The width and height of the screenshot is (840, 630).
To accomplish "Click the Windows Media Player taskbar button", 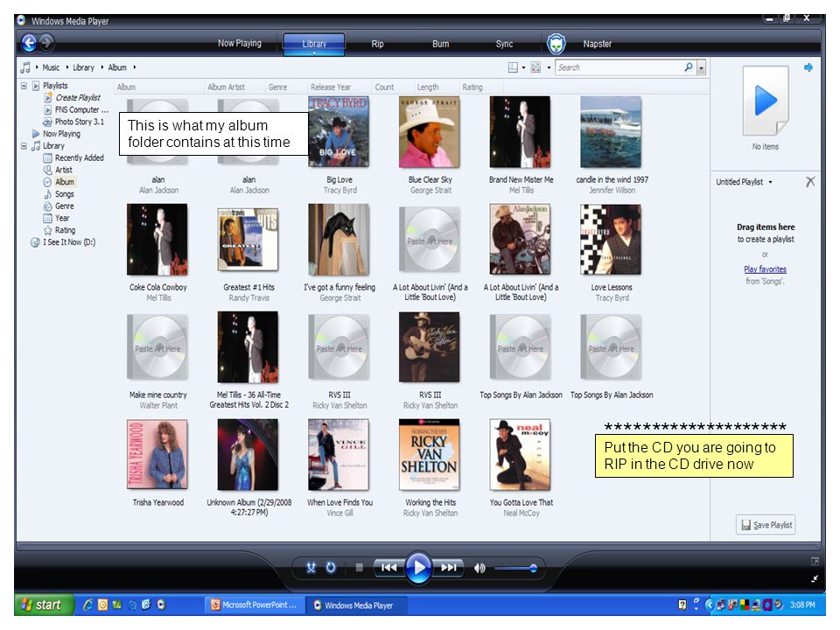I will click(356, 605).
